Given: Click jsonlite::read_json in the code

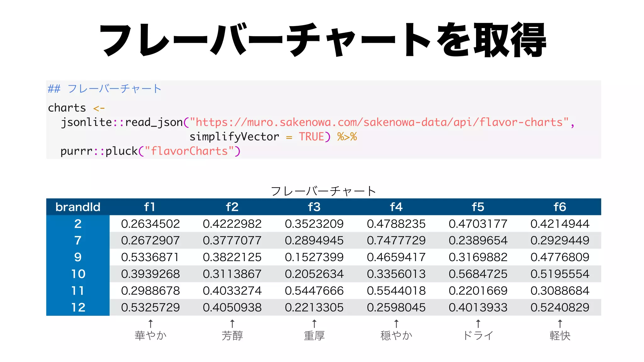Looking at the screenshot, I should click(122, 122).
